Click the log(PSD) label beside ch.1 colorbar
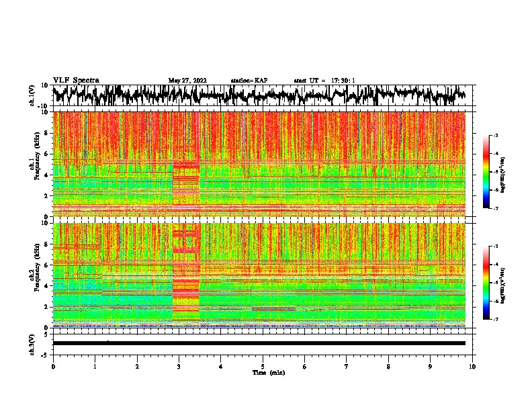This screenshot has width=532, height=411. click(503, 175)
